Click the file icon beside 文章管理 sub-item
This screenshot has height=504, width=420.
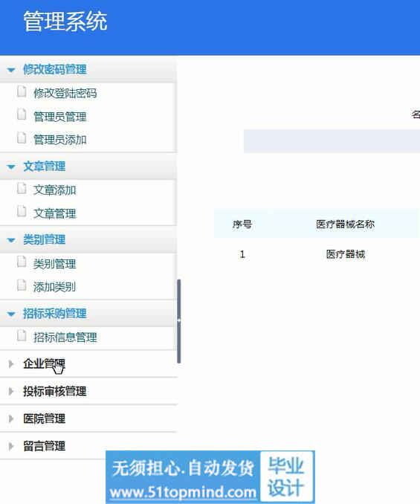[x=22, y=212]
